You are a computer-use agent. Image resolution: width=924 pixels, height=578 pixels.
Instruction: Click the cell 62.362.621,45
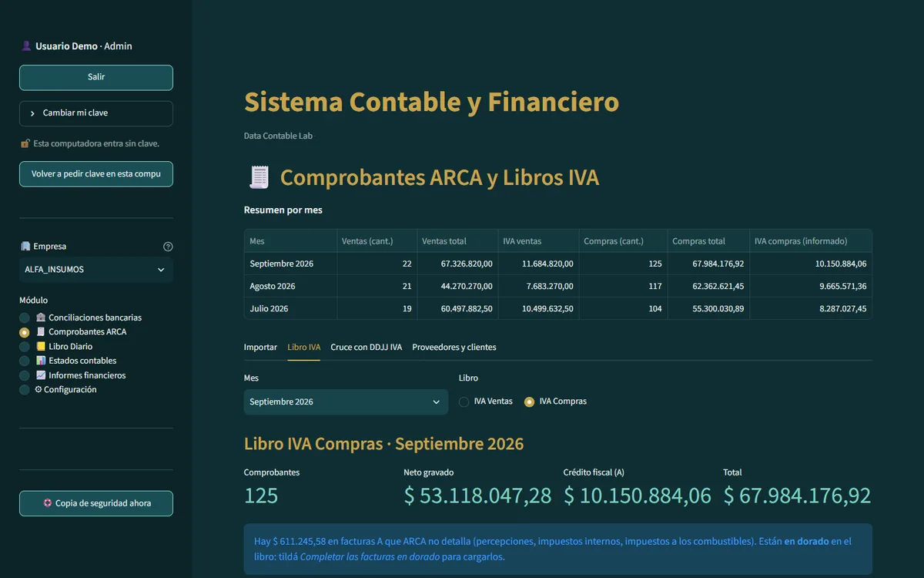pos(708,286)
